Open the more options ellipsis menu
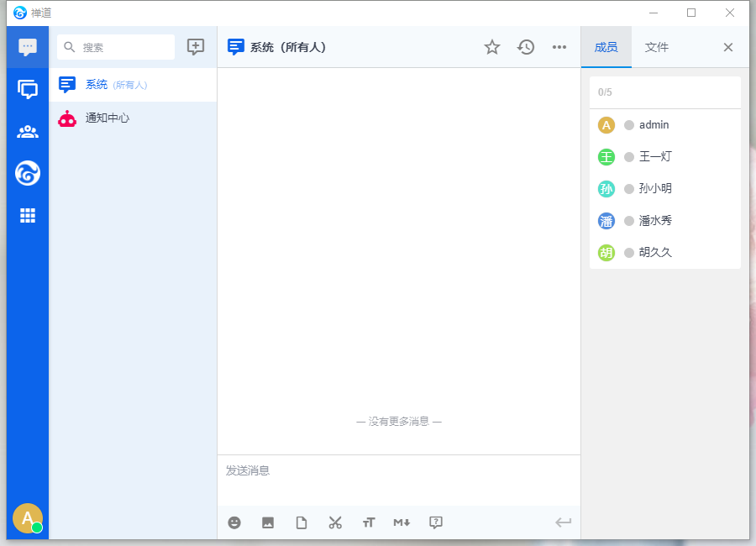 [x=559, y=47]
